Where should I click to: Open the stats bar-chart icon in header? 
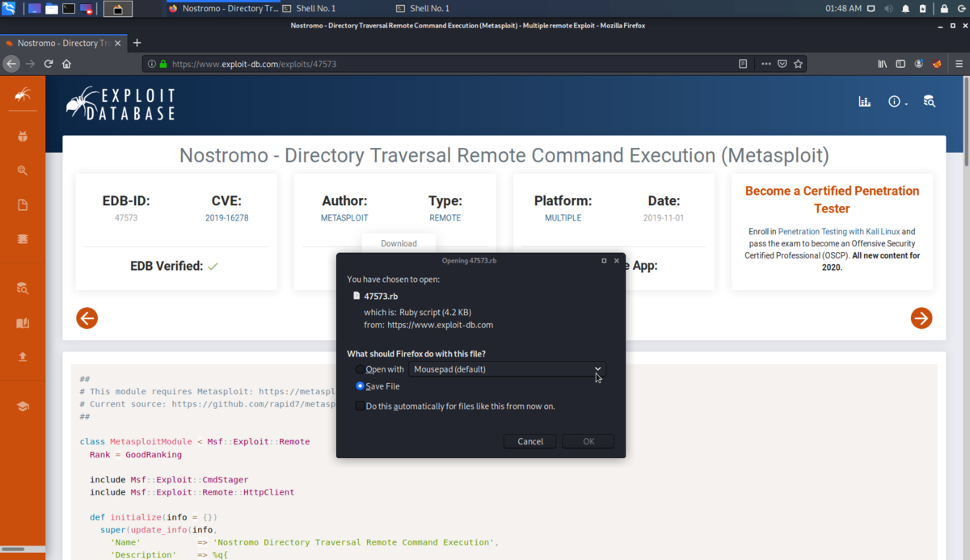tap(864, 102)
